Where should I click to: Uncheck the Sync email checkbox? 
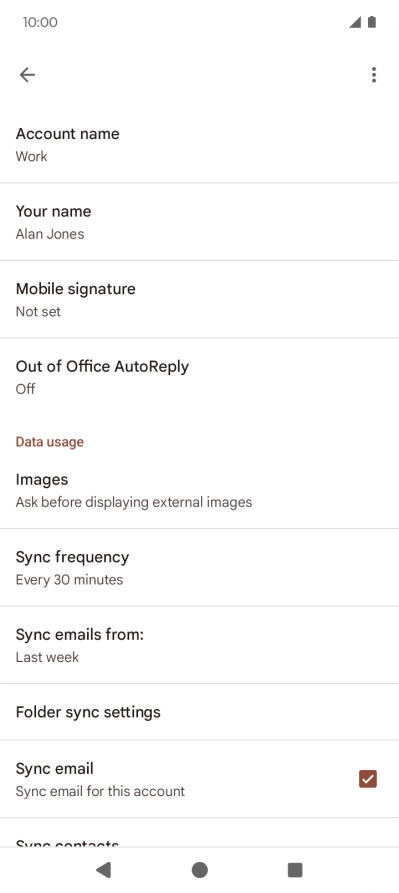tap(368, 779)
